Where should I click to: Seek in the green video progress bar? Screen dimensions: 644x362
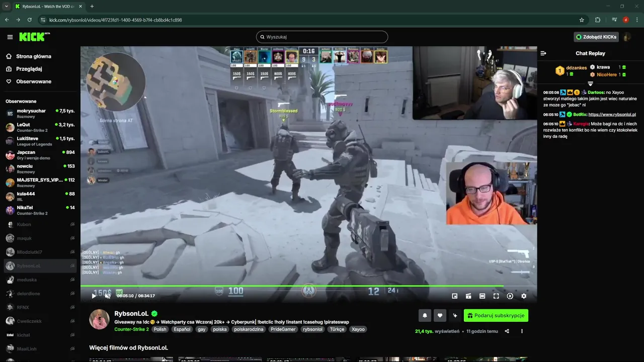click(308, 286)
